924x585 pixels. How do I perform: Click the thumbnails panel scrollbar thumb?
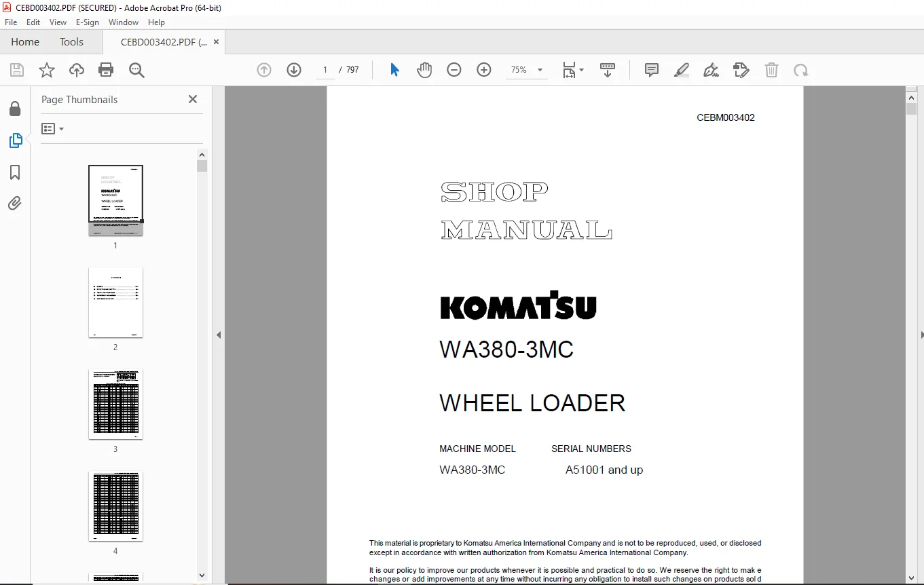(x=202, y=166)
